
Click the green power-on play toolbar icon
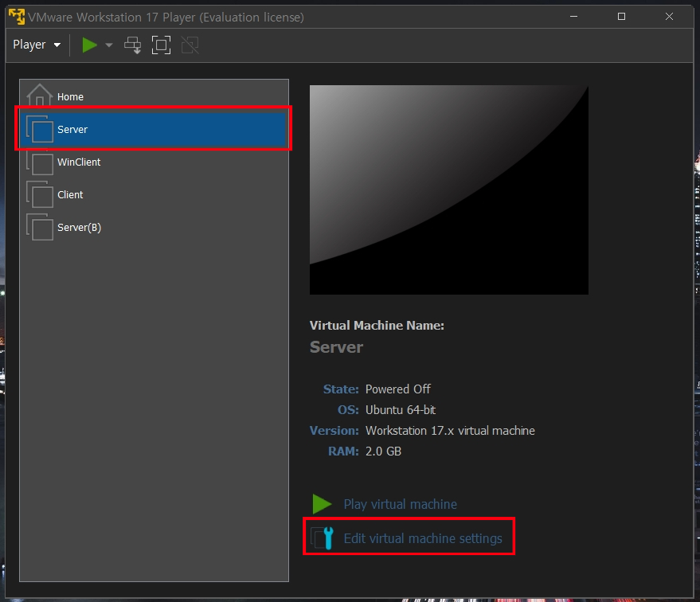tap(89, 45)
